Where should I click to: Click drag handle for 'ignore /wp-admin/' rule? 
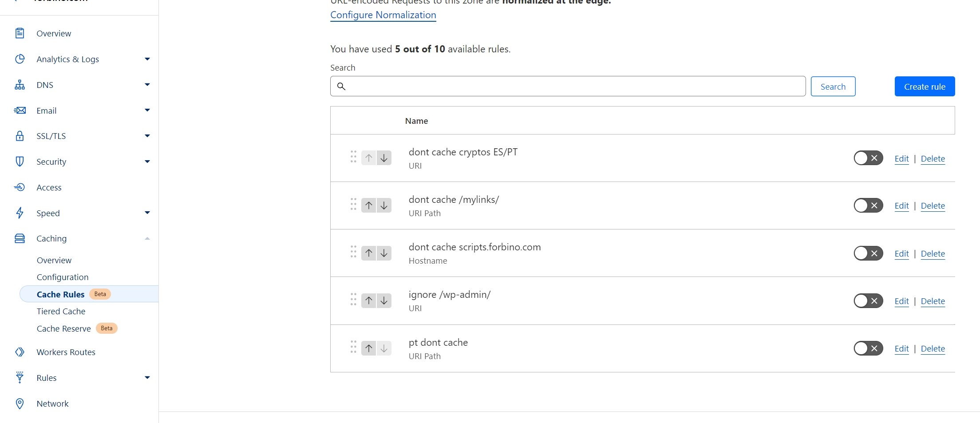tap(353, 300)
